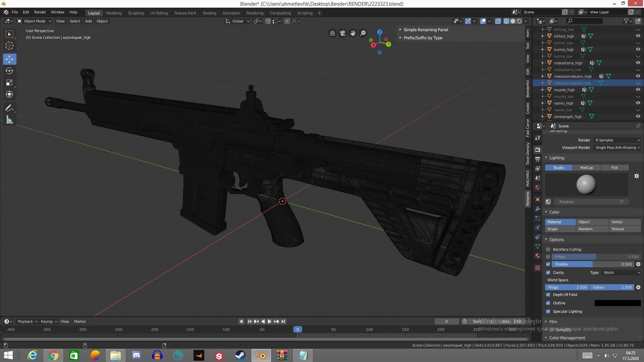Toggle X-ray display in header
Image resolution: width=644 pixels, height=362 pixels.
498,21
